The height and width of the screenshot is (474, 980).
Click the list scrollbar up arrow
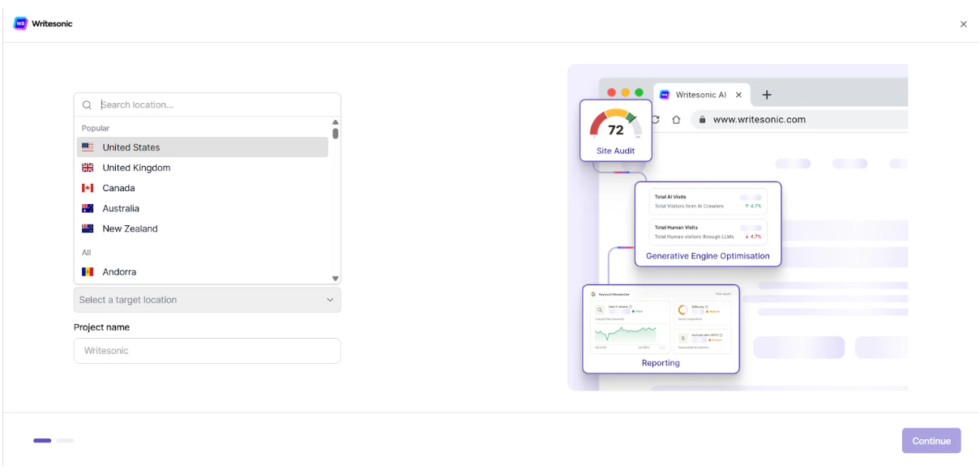[336, 122]
